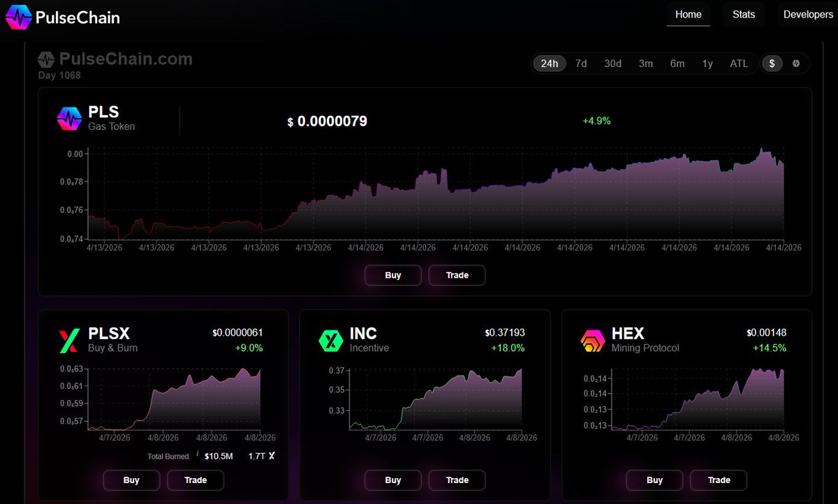The width and height of the screenshot is (838, 504).
Task: Click Buy in the INC card
Action: click(393, 480)
